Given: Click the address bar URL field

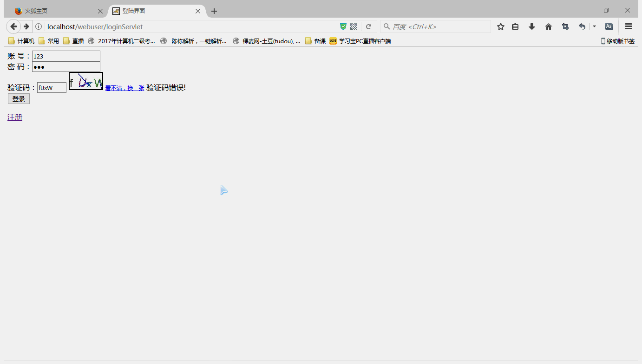Looking at the screenshot, I should pyautogui.click(x=191, y=26).
